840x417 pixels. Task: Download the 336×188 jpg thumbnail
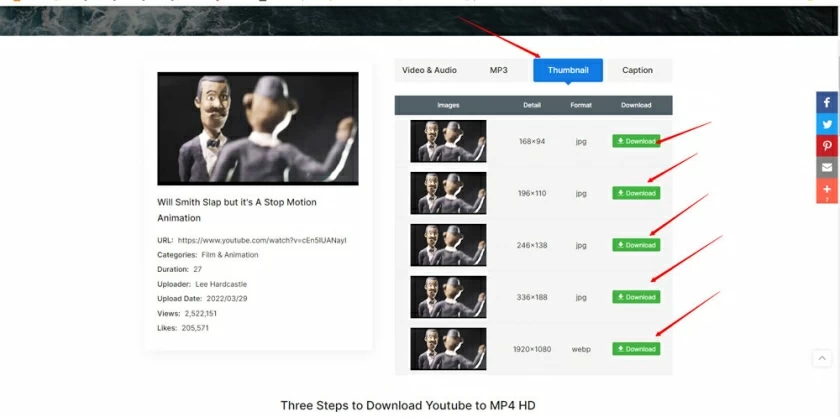(x=636, y=297)
